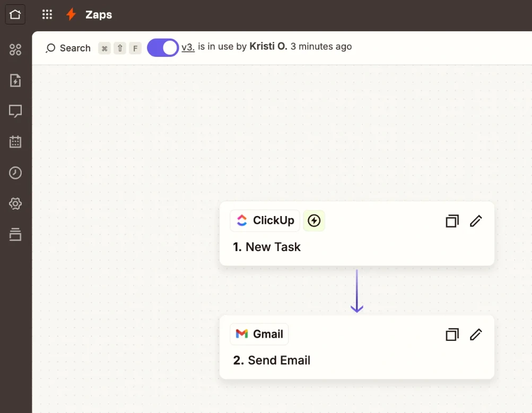
Task: Open the app grid launcher
Action: (x=47, y=14)
